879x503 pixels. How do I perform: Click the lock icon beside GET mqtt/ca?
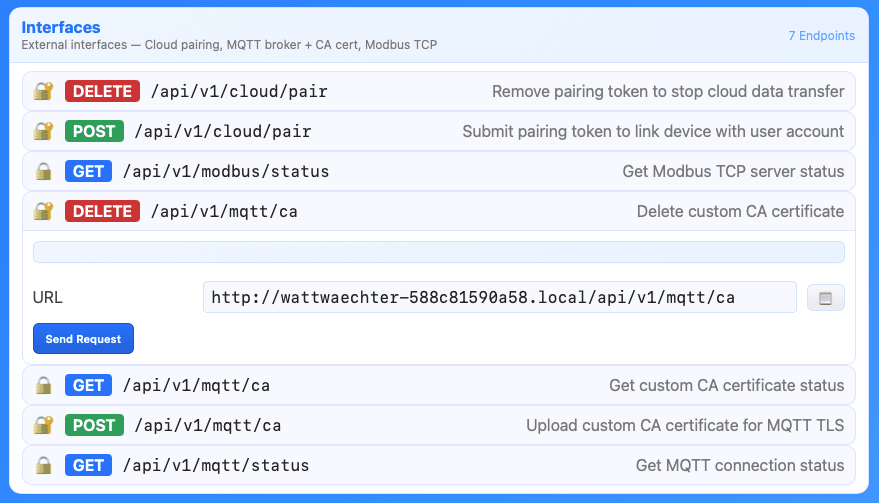(x=43, y=385)
